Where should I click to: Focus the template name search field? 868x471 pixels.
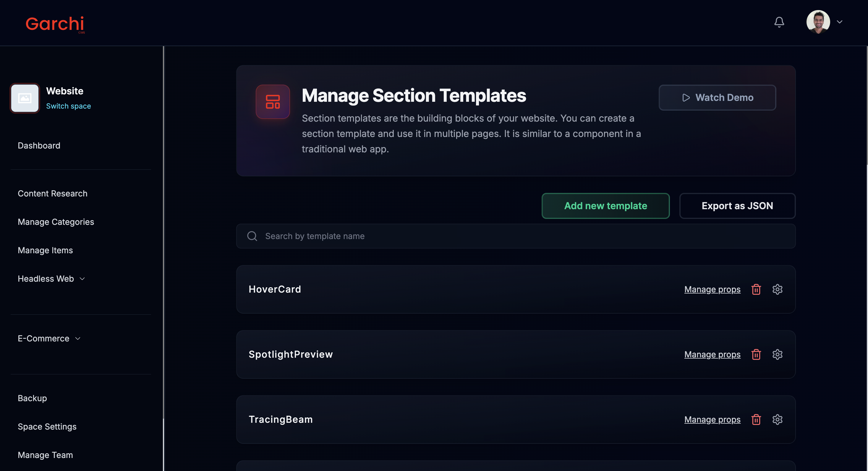(x=516, y=236)
